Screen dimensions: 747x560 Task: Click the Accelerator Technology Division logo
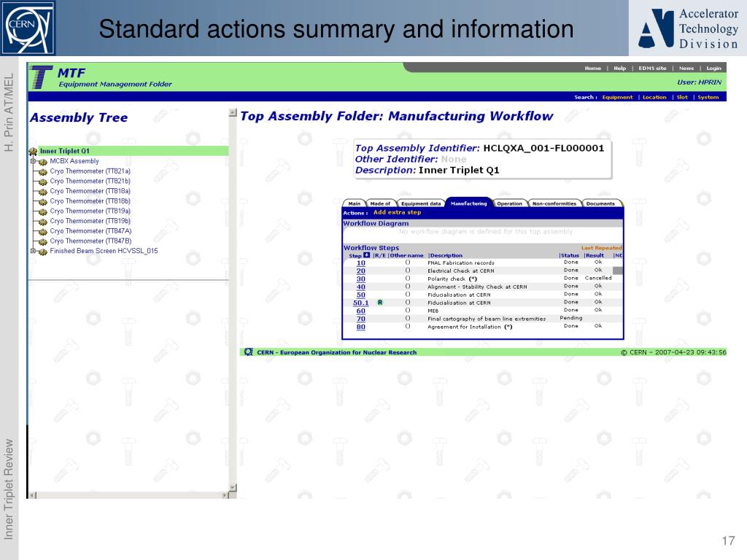pyautogui.click(x=688, y=28)
